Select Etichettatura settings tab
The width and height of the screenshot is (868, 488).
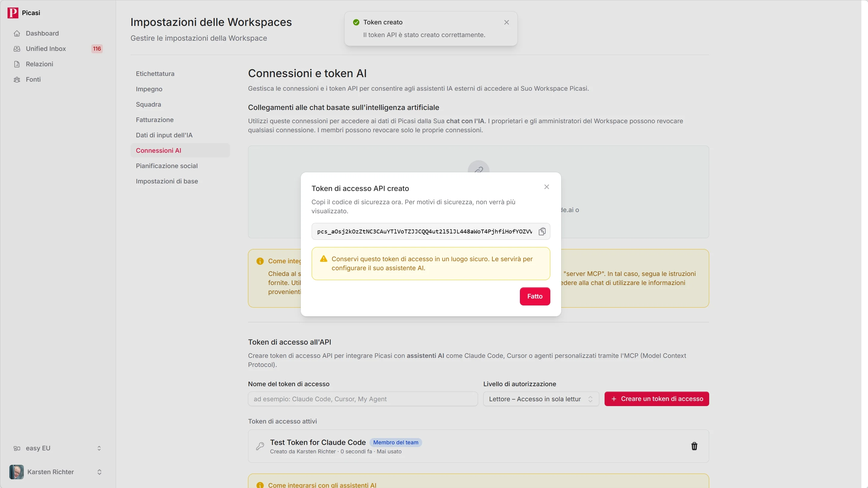pos(180,74)
